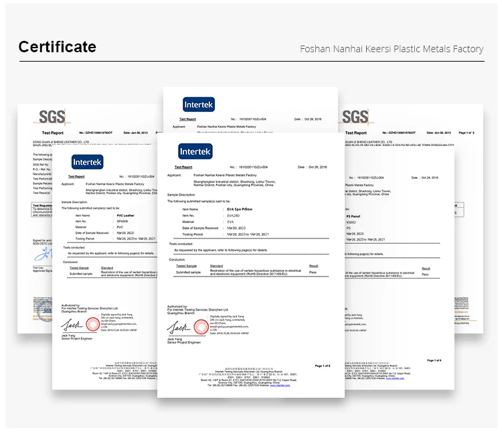Click the SGS logo on right certificate

pos(355,117)
